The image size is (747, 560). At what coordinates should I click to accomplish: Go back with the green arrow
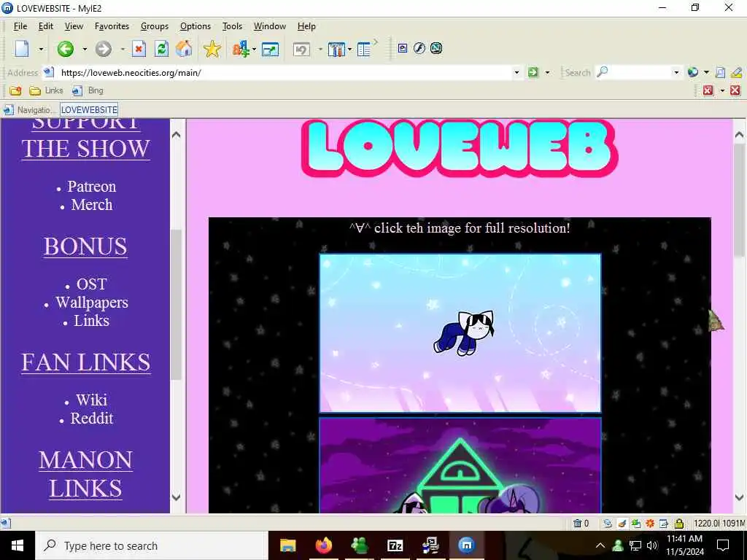[66, 49]
